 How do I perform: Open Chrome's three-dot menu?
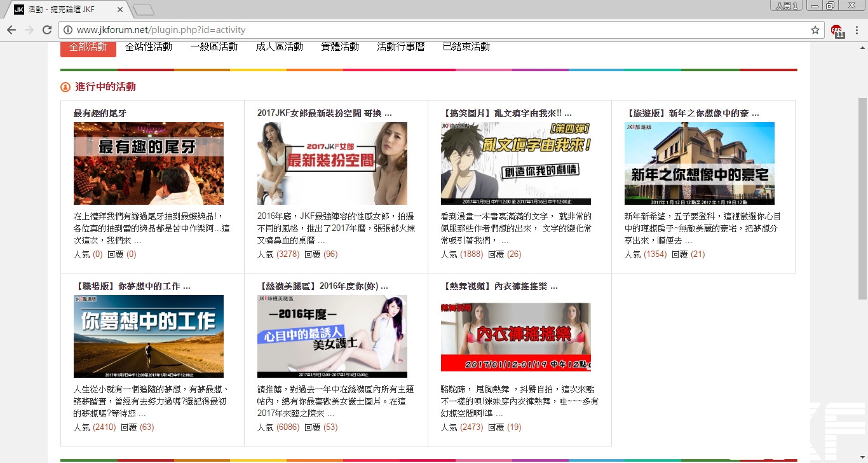pos(857,30)
